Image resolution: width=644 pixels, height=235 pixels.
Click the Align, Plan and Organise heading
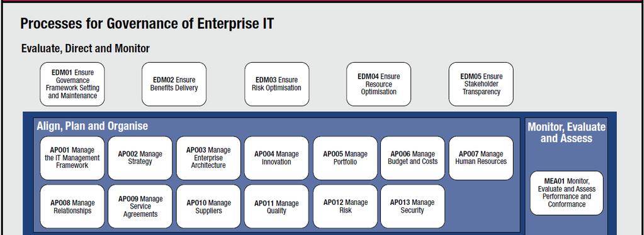tap(93, 126)
